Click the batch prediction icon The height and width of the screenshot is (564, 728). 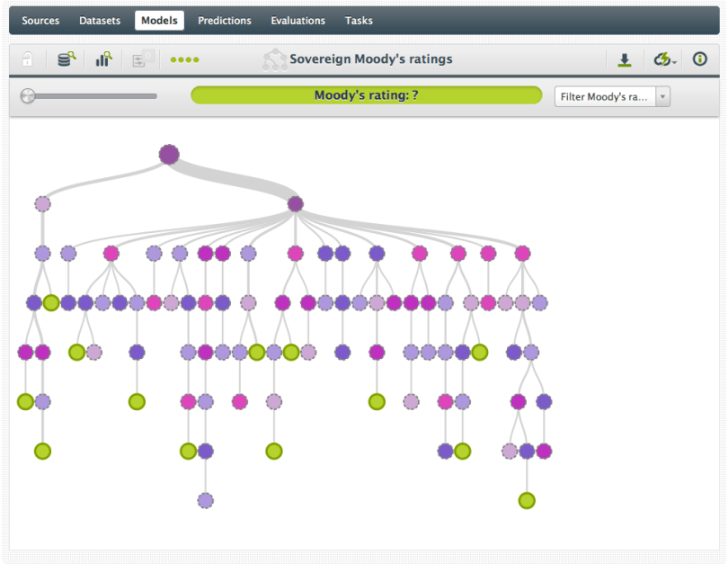[143, 59]
